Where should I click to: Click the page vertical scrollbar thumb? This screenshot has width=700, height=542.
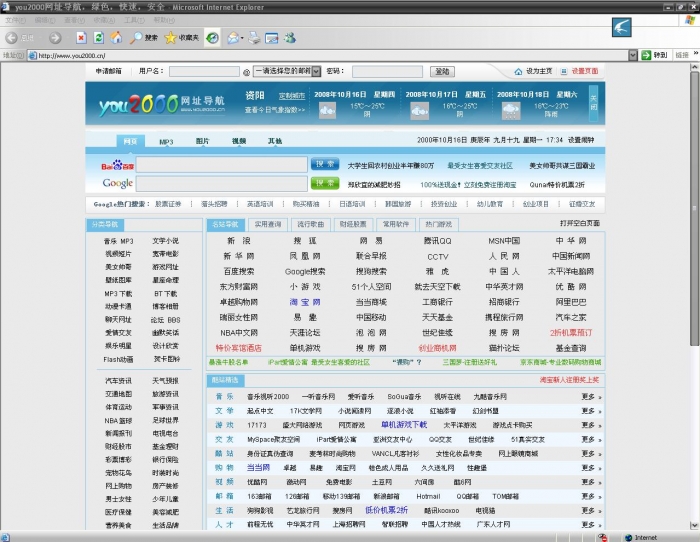coord(694,210)
